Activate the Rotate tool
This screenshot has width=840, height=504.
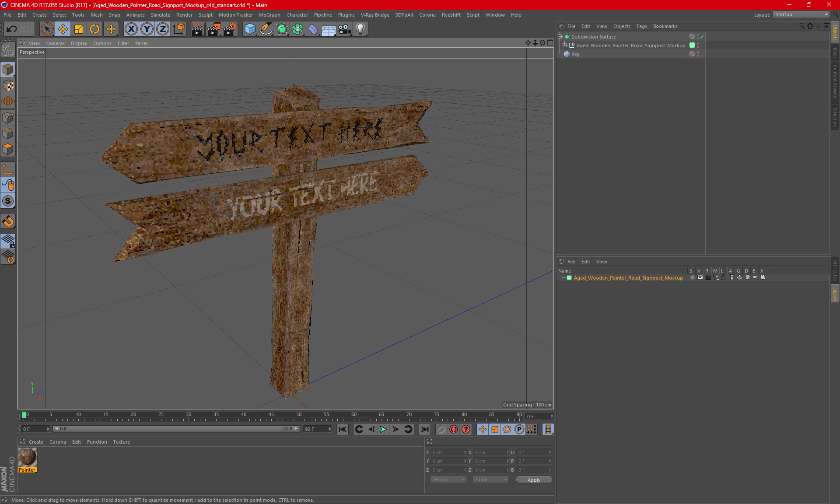(x=94, y=29)
